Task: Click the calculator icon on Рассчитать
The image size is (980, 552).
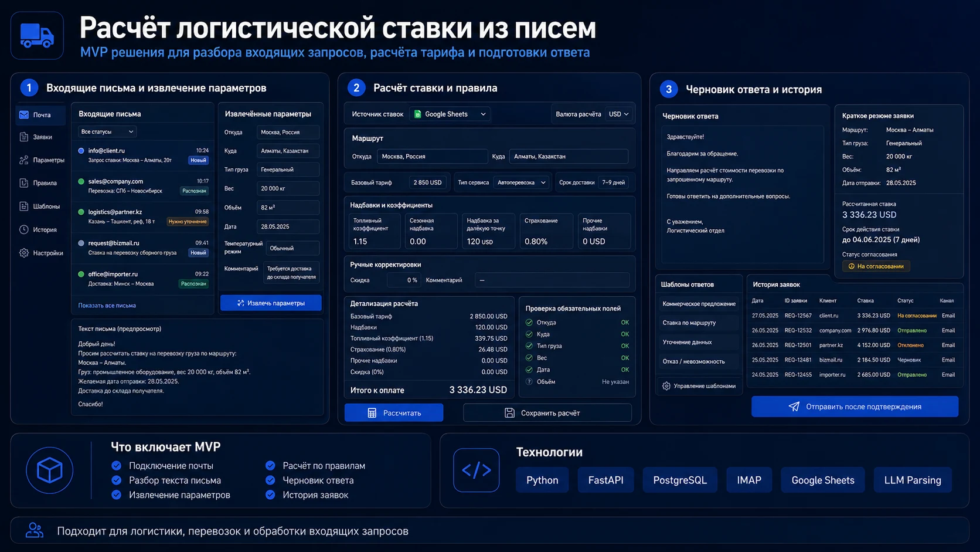Action: (372, 413)
